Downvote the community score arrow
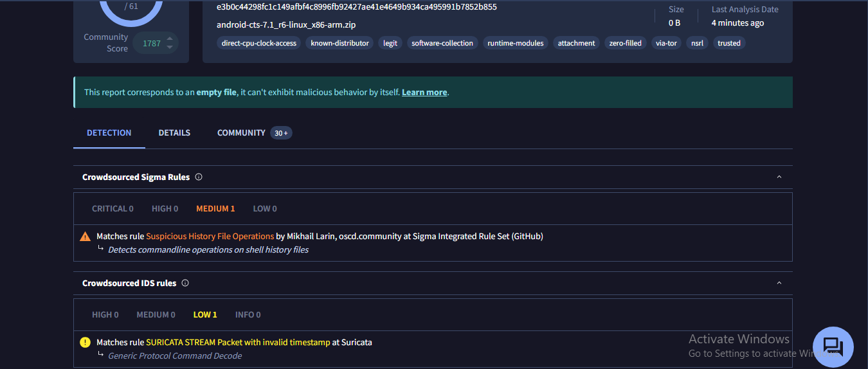This screenshot has height=369, width=868. [170, 48]
